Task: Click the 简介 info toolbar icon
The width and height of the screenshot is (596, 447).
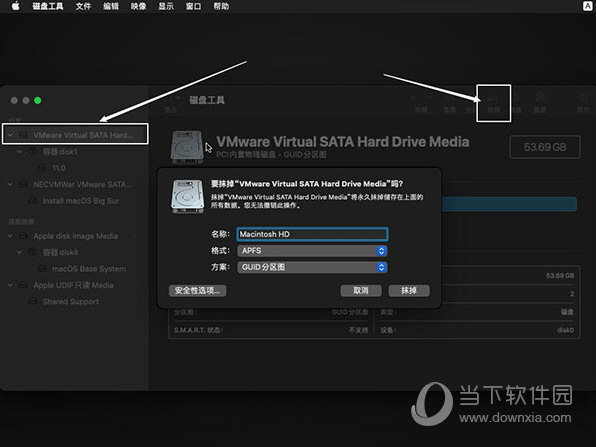Action: 583,103
